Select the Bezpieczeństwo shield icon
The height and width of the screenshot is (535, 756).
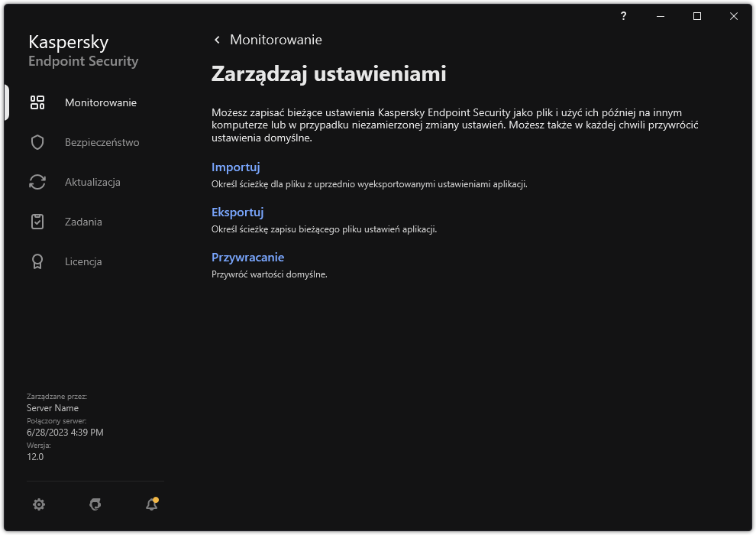tap(36, 141)
